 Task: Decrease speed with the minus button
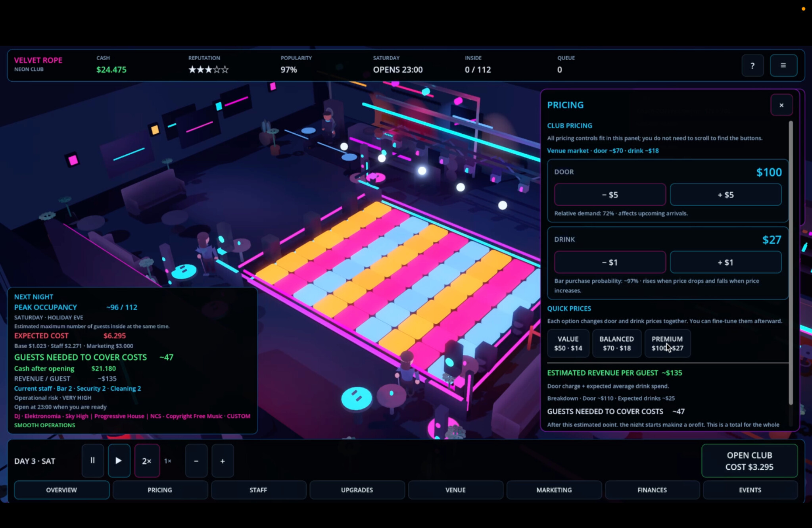pos(196,461)
